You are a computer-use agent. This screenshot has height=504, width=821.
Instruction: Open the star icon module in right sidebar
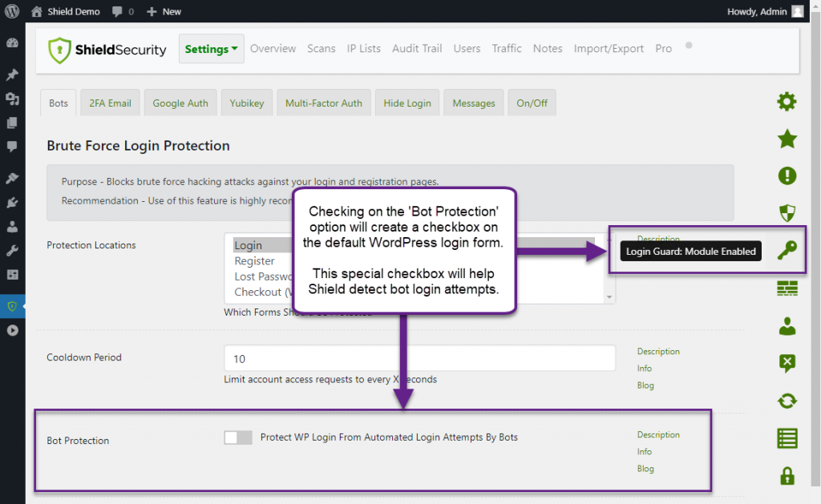point(787,139)
